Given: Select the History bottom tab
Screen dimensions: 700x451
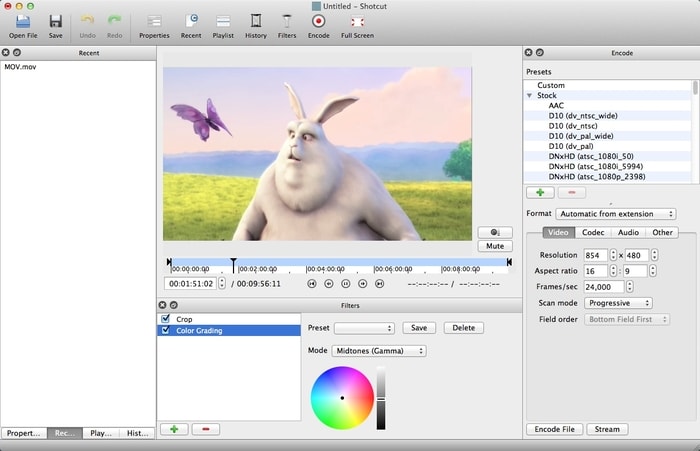Looking at the screenshot, I should coord(138,433).
